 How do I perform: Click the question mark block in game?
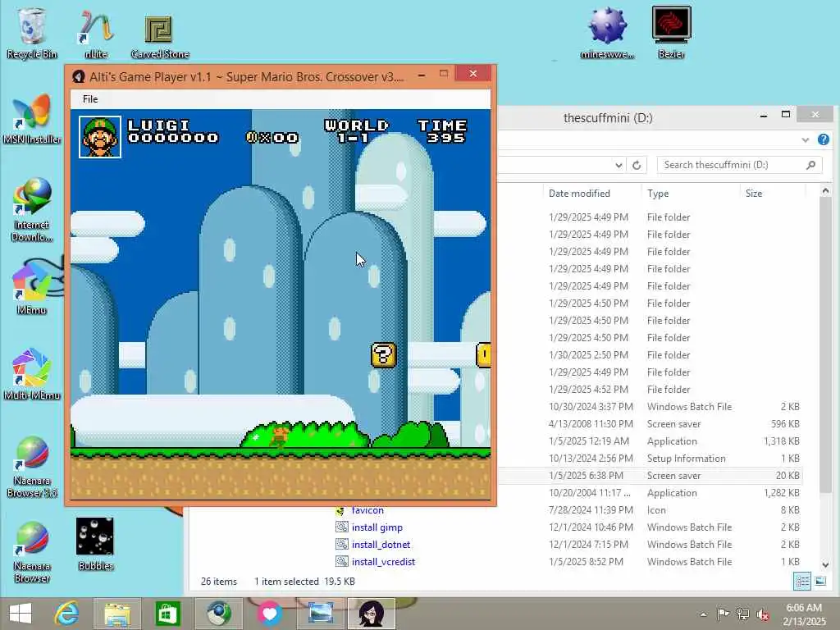pos(384,354)
